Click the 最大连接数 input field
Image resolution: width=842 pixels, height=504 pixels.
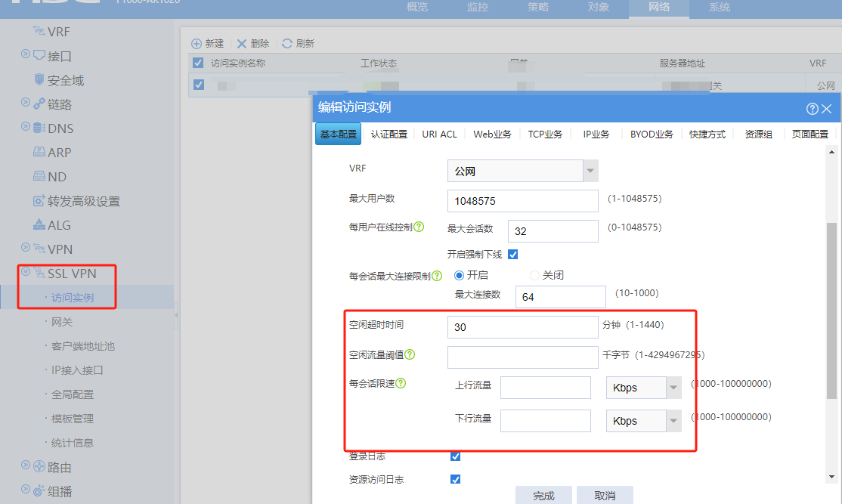561,297
